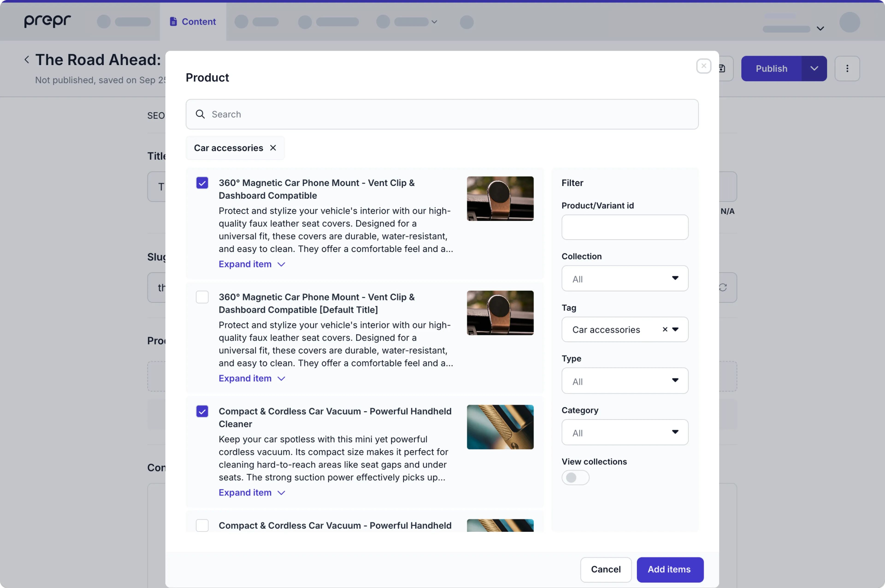Close the Product dialog with X icon
This screenshot has width=885, height=588.
tap(703, 66)
